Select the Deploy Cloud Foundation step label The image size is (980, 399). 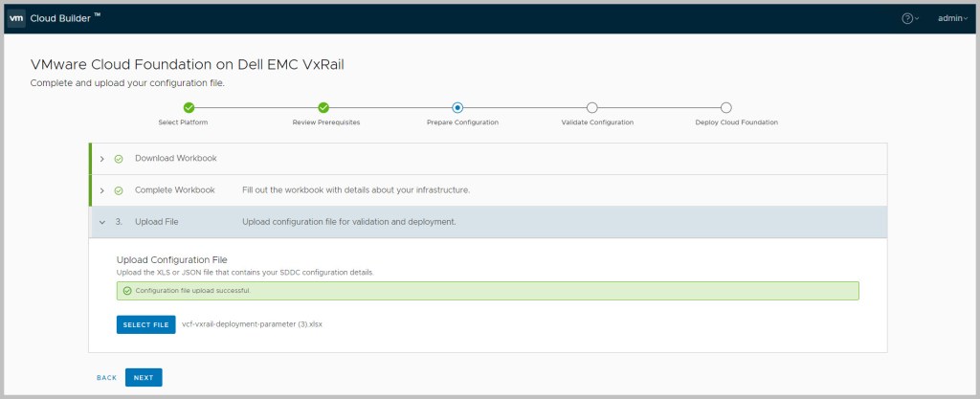click(x=737, y=122)
